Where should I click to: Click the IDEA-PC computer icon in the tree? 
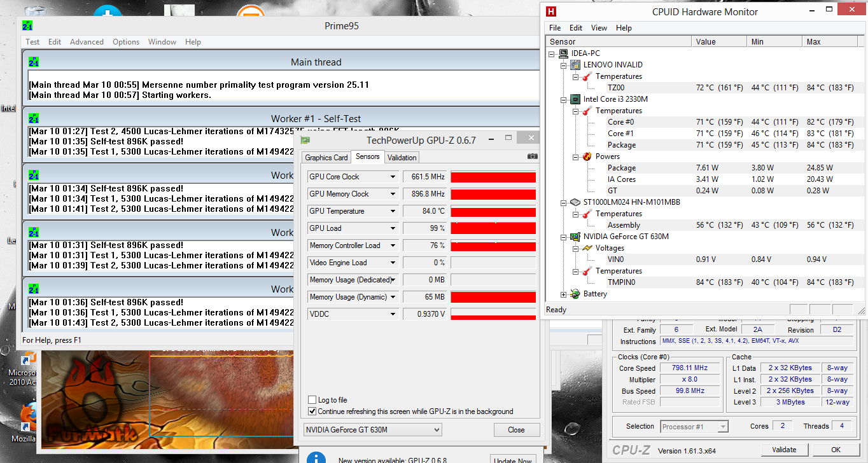564,53
